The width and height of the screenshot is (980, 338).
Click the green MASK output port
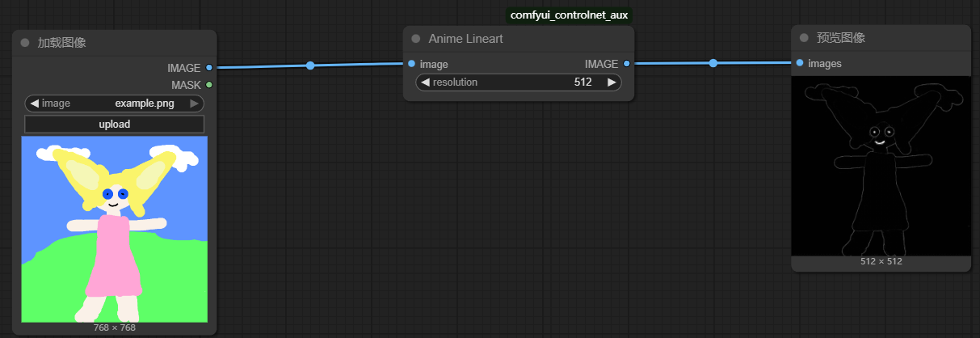click(209, 85)
